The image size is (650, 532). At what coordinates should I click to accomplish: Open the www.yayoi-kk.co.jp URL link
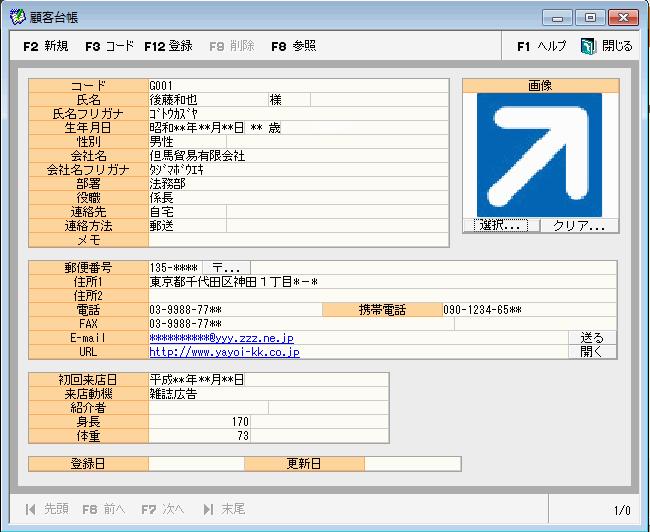pyautogui.click(x=224, y=352)
